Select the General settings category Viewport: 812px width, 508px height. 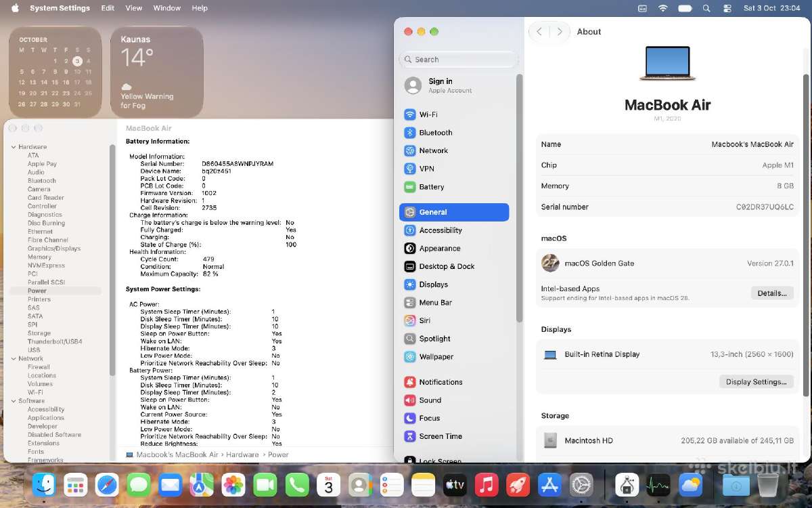[454, 212]
